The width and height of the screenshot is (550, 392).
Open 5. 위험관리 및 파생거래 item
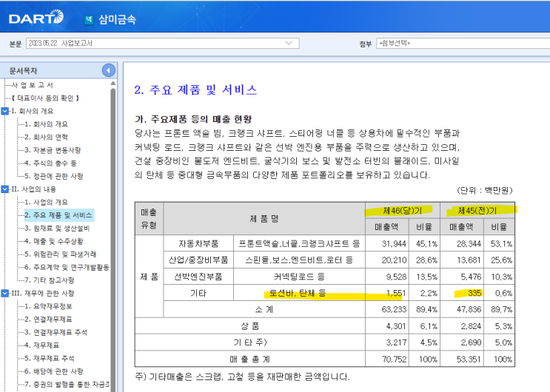(x=61, y=254)
